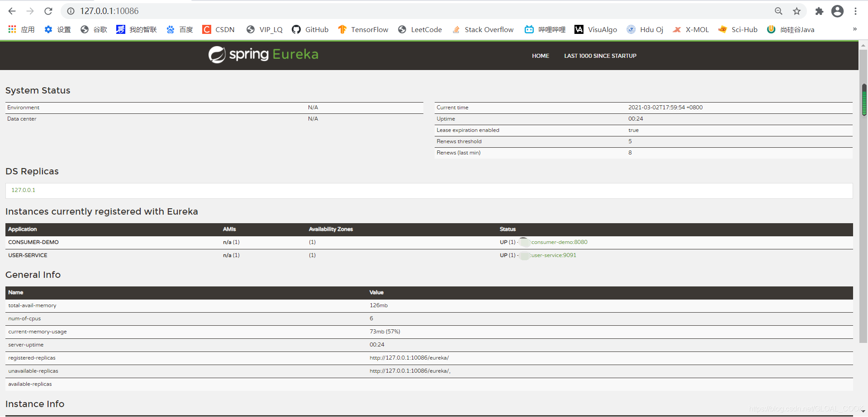868x417 pixels.
Task: Open the VIP_LQ bookmark
Action: (265, 29)
